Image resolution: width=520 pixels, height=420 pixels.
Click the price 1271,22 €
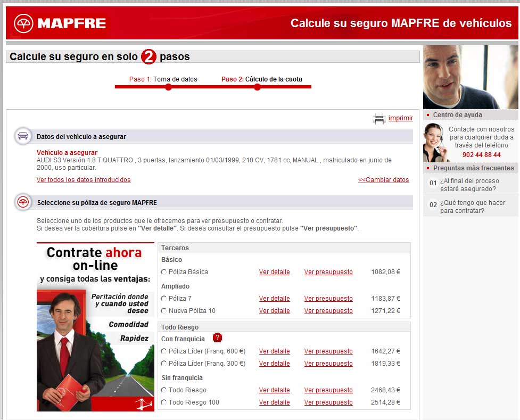click(386, 311)
